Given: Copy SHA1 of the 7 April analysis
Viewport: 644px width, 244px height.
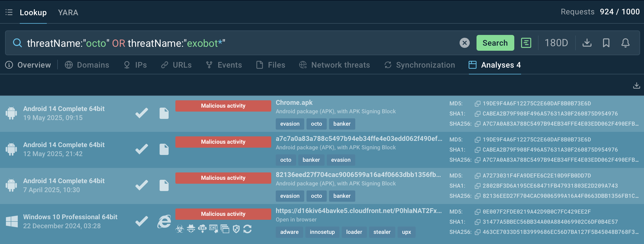Looking at the screenshot, I should (477, 186).
